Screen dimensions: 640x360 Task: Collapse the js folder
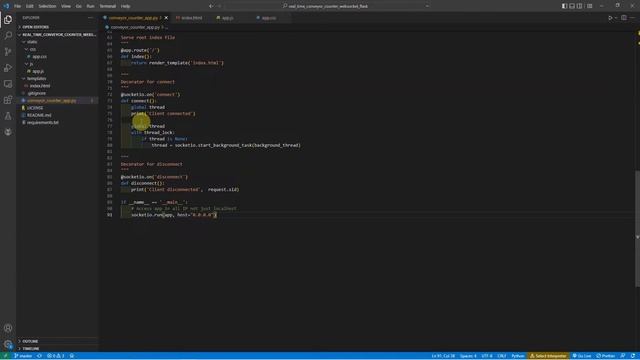(58, 64)
